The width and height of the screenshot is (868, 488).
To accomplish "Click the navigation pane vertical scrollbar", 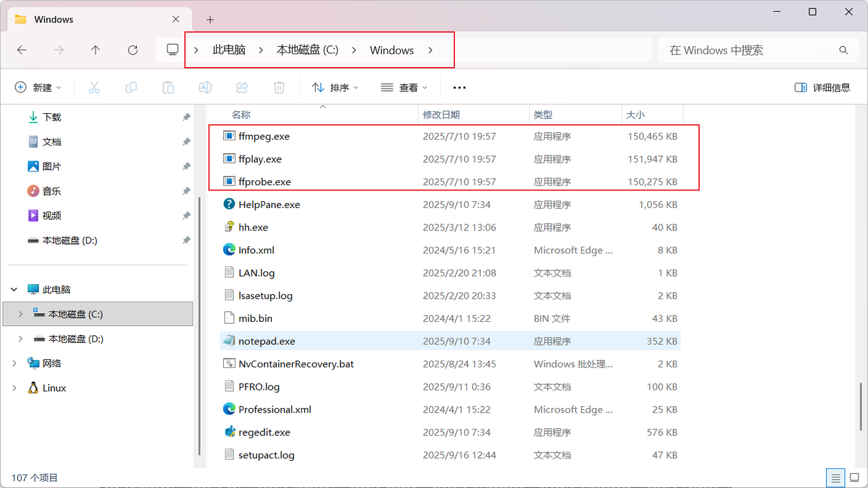I will (199, 325).
